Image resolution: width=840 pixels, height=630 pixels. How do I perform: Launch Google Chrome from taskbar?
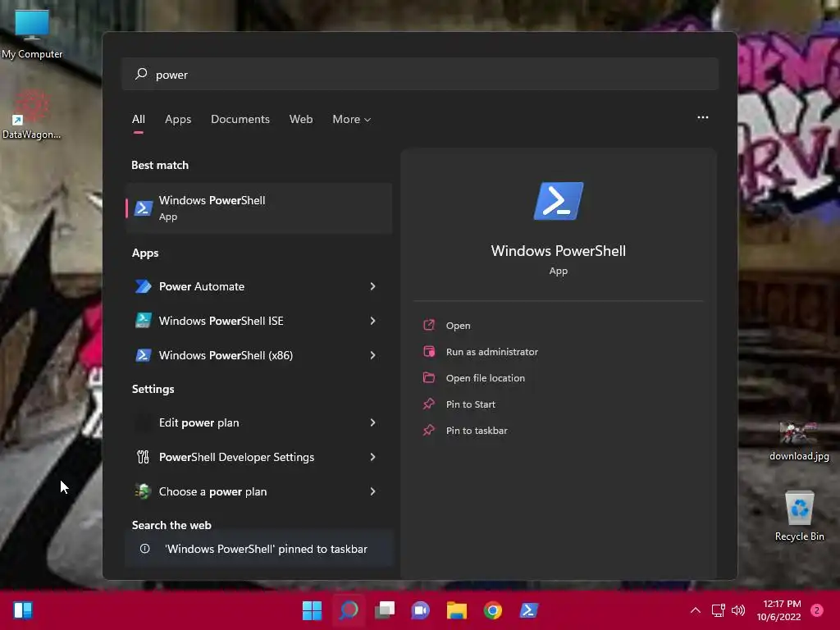click(493, 610)
